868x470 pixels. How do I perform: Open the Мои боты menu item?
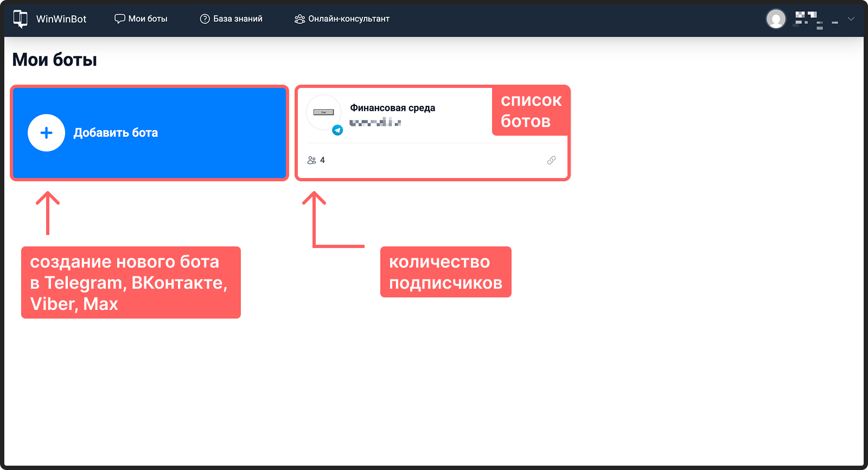point(148,19)
